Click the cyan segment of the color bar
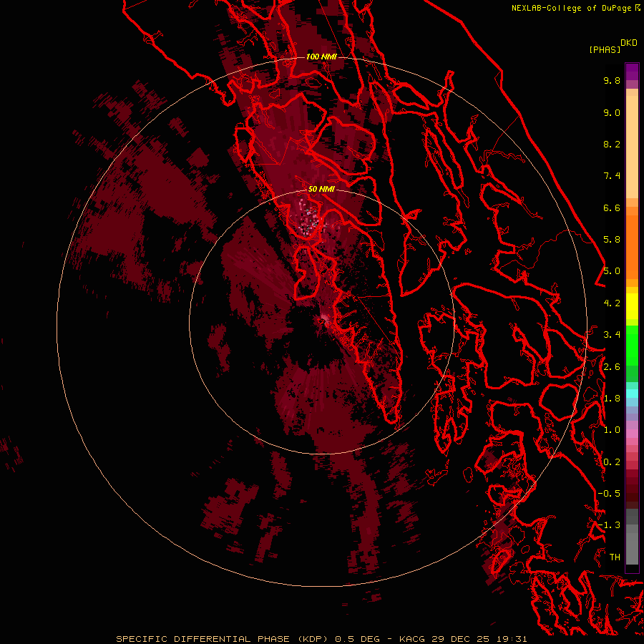 tap(632, 393)
